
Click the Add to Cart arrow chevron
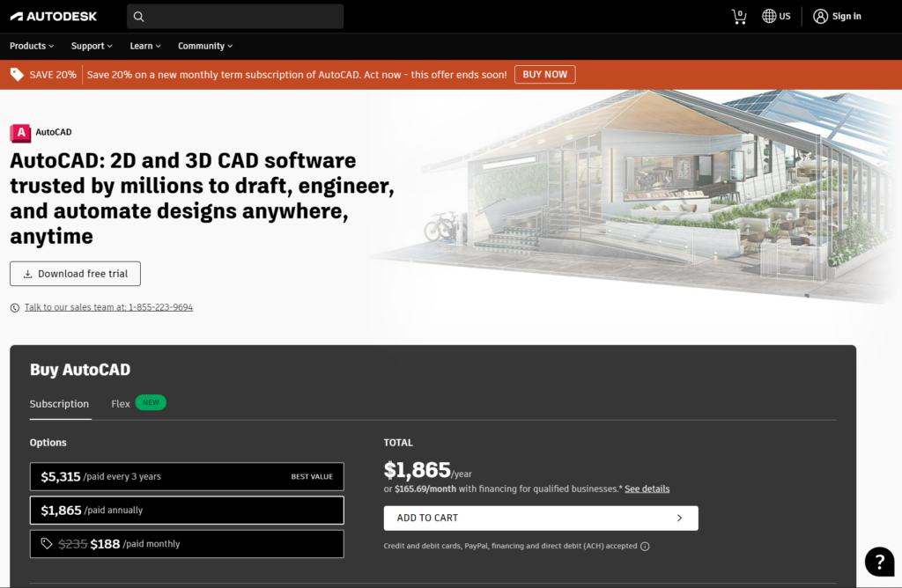click(x=679, y=518)
